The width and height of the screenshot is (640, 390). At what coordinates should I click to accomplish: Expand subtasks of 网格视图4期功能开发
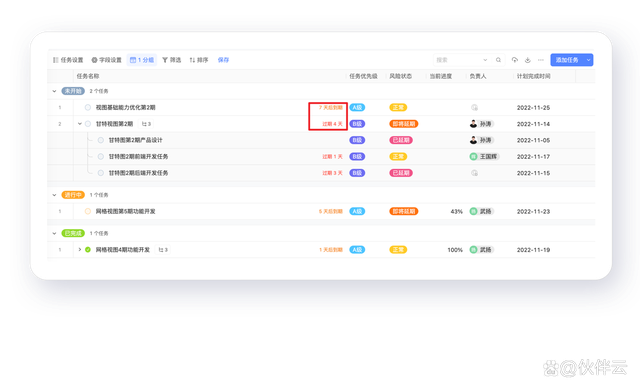coord(80,249)
